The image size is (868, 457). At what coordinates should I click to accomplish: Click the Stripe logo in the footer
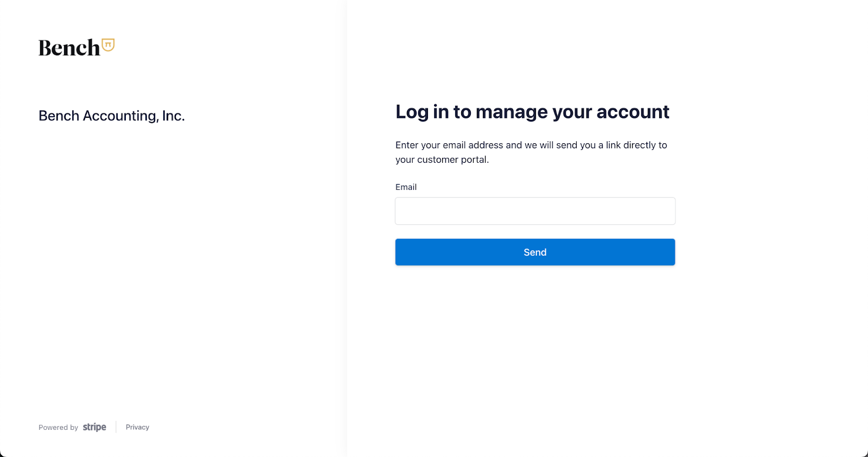(x=94, y=427)
